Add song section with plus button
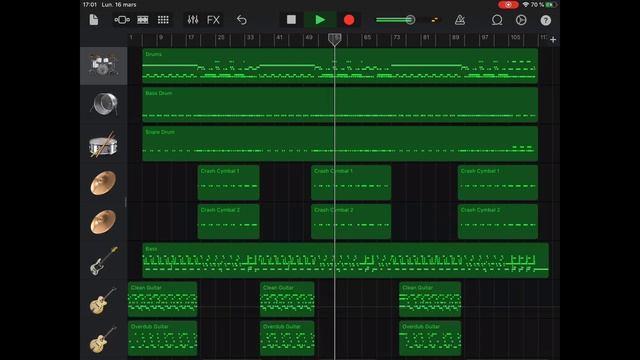This screenshot has width=640, height=360. (553, 40)
